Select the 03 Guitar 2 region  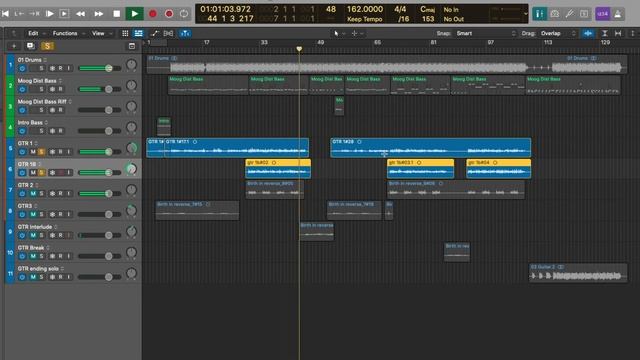tap(578, 273)
